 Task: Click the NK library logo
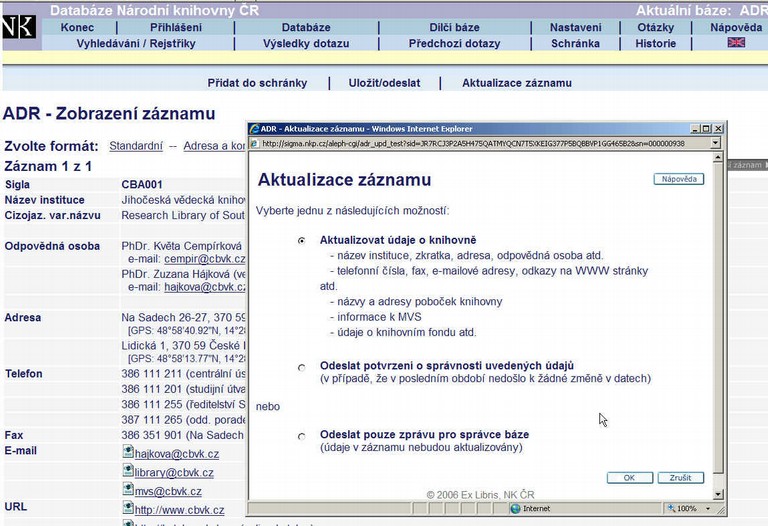click(19, 27)
